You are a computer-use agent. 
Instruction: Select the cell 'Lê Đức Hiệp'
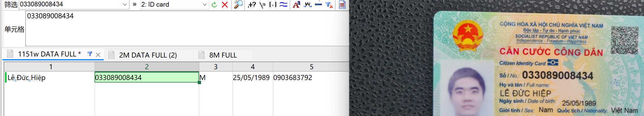tap(49, 78)
